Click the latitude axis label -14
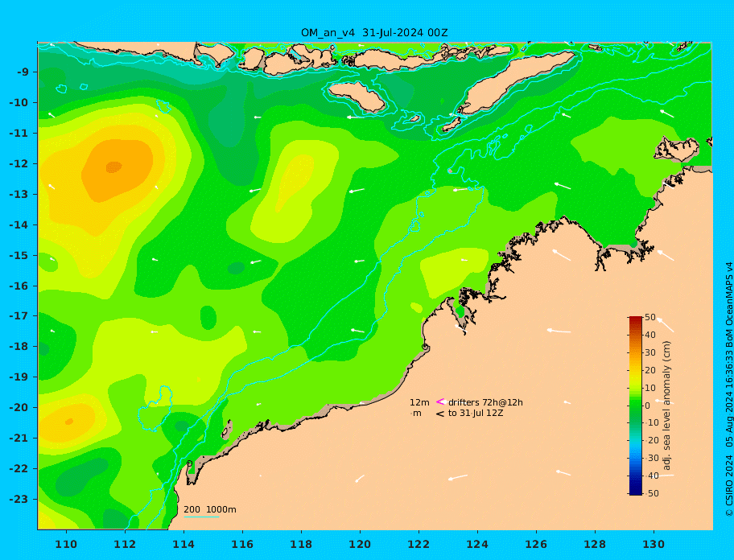This screenshot has width=734, height=560. coord(19,225)
